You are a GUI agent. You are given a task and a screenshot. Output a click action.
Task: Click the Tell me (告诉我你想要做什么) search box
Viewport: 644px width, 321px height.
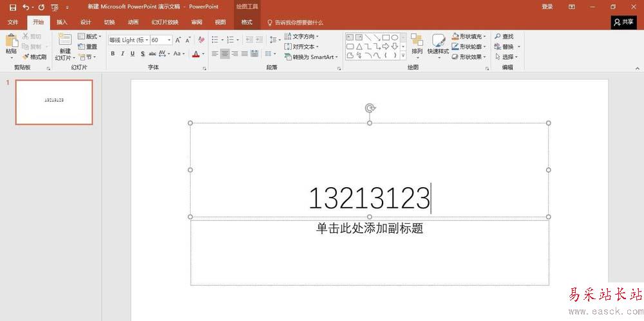click(296, 23)
